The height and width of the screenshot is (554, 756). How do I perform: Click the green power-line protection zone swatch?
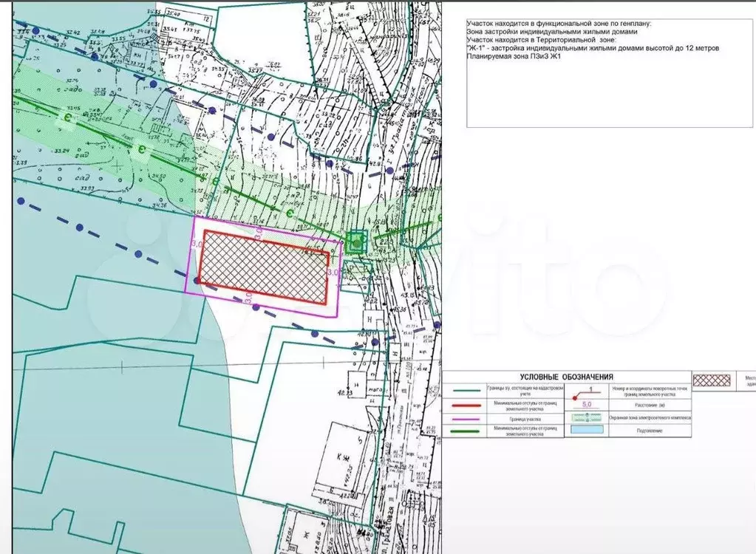point(587,417)
